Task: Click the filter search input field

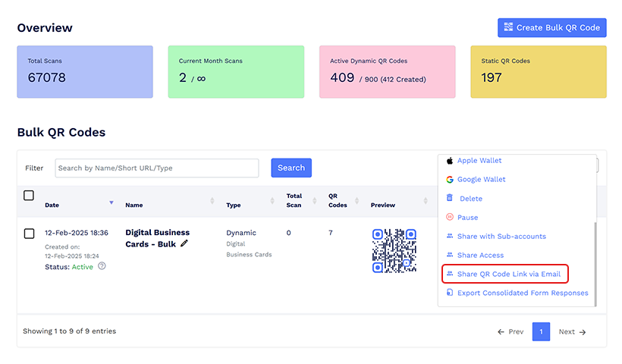Action: click(x=157, y=168)
